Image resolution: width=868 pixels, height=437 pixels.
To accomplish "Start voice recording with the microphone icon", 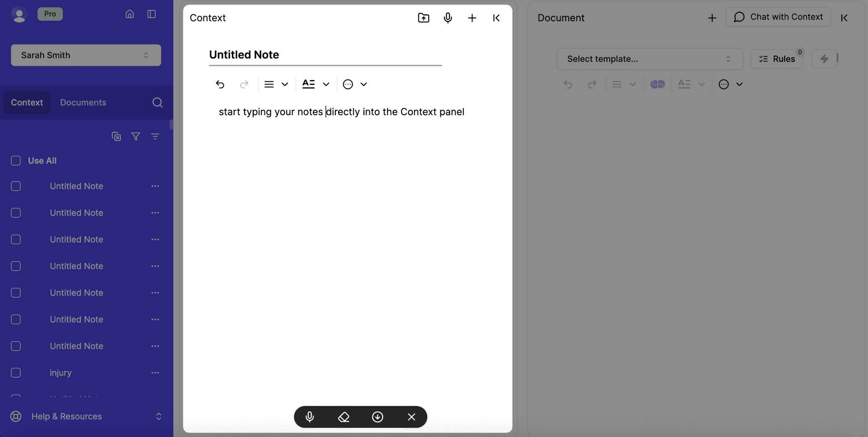I will 448,18.
